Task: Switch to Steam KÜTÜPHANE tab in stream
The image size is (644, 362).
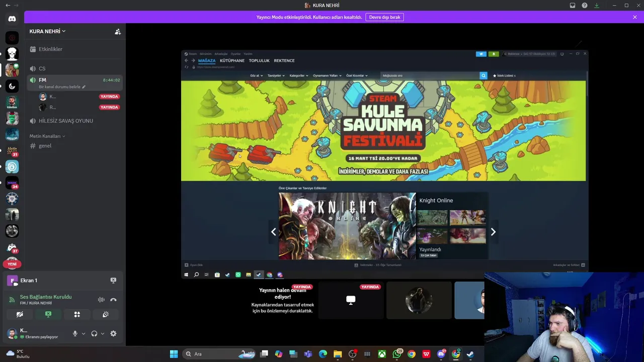Action: tap(232, 60)
